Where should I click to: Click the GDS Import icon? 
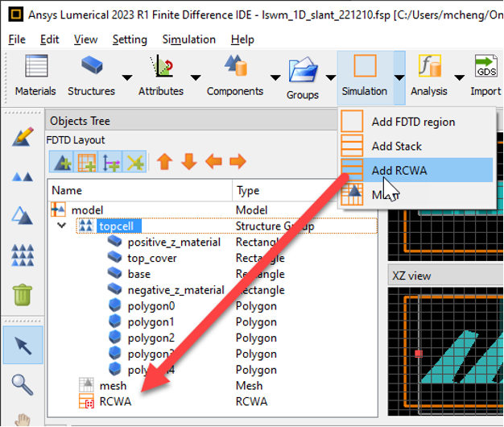pyautogui.click(x=486, y=66)
